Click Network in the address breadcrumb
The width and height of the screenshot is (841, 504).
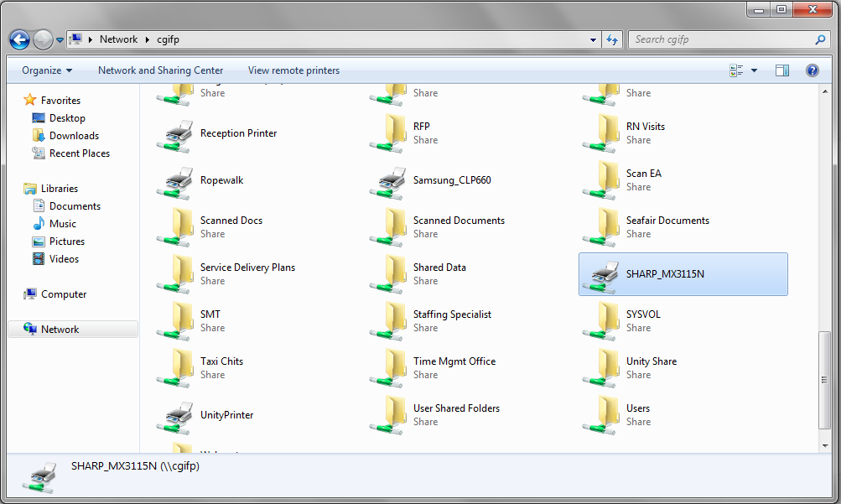[118, 39]
